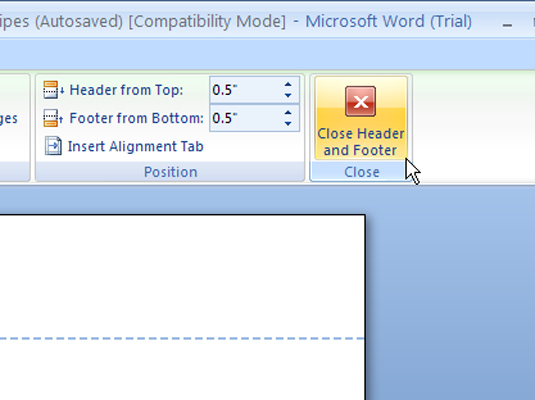Click the Footer from Bottom icon

[x=53, y=118]
